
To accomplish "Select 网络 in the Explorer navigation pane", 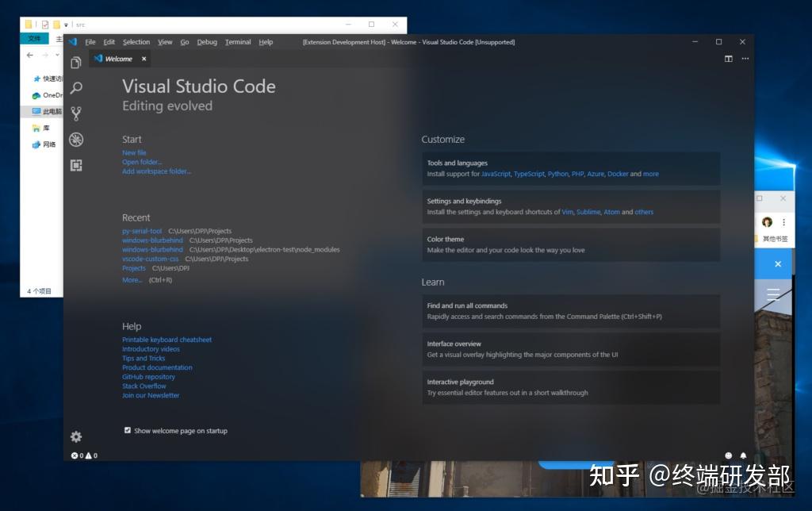I will click(x=43, y=144).
